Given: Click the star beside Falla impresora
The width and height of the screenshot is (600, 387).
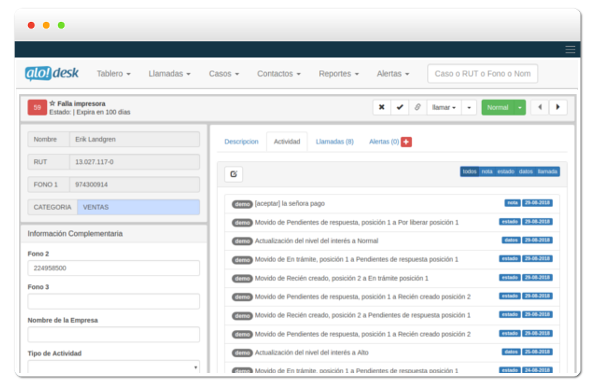Looking at the screenshot, I should (x=52, y=103).
